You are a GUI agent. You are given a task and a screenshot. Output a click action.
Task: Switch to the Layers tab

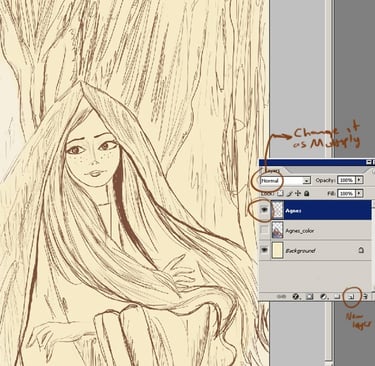pos(274,170)
